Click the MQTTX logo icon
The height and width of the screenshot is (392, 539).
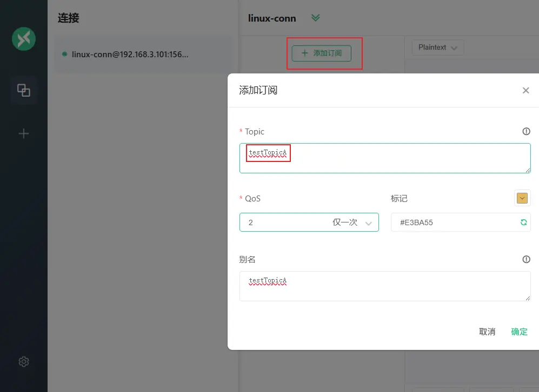pyautogui.click(x=23, y=38)
